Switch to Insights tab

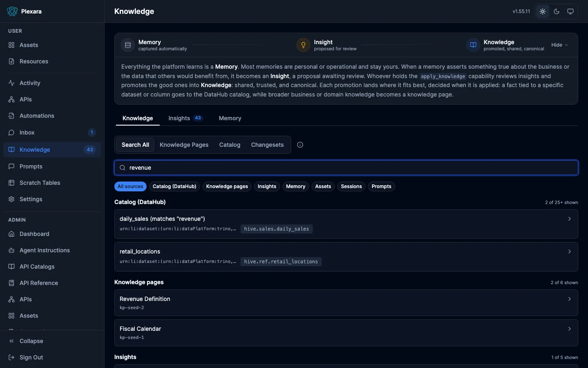185,118
